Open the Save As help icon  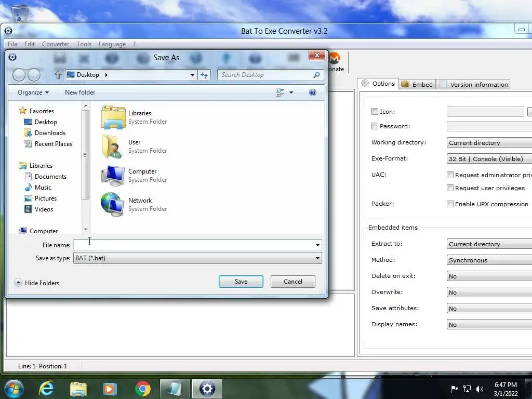pos(312,92)
